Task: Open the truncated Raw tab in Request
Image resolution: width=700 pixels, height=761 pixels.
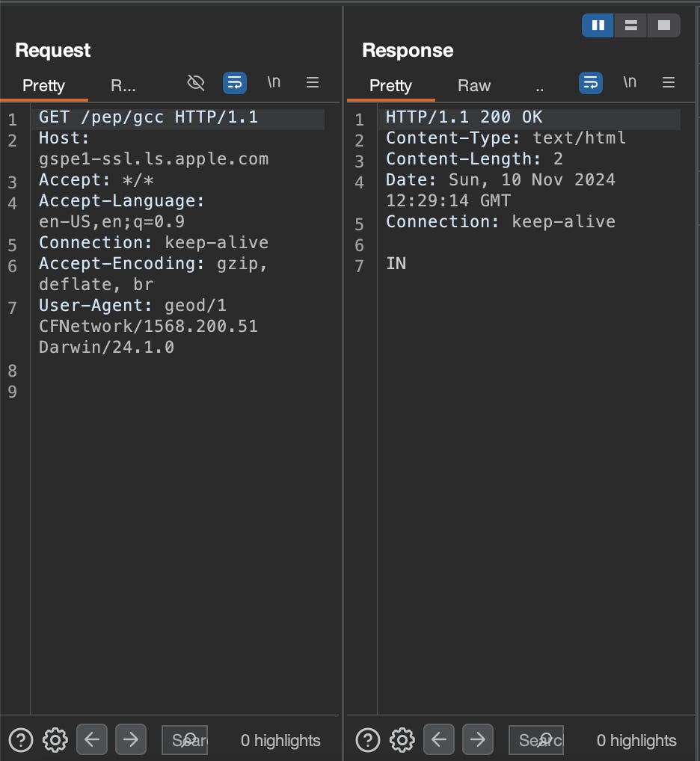Action: click(123, 85)
